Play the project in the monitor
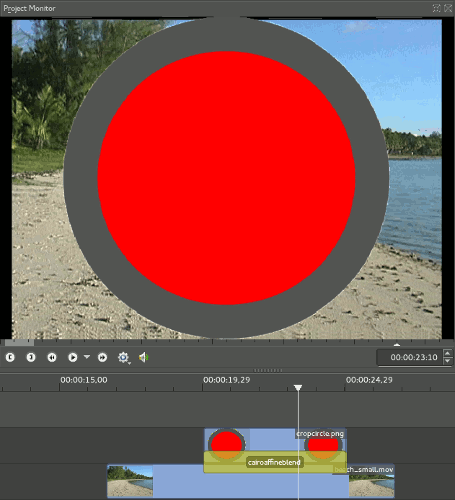This screenshot has width=455, height=500. 72,357
